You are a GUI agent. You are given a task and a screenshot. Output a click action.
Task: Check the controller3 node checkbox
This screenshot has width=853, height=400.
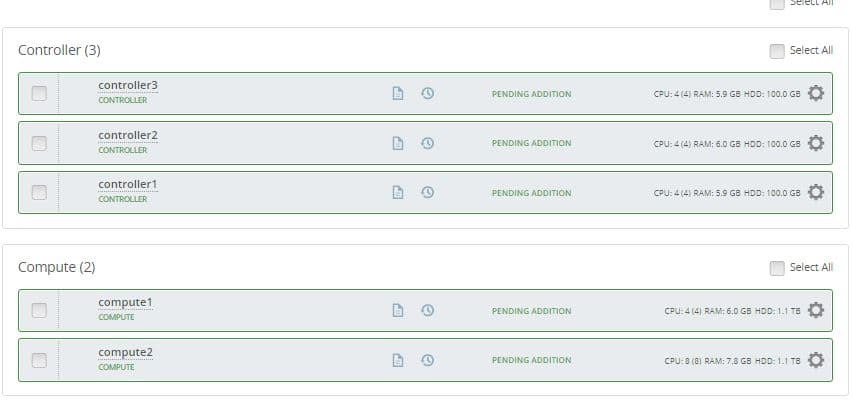click(39, 93)
